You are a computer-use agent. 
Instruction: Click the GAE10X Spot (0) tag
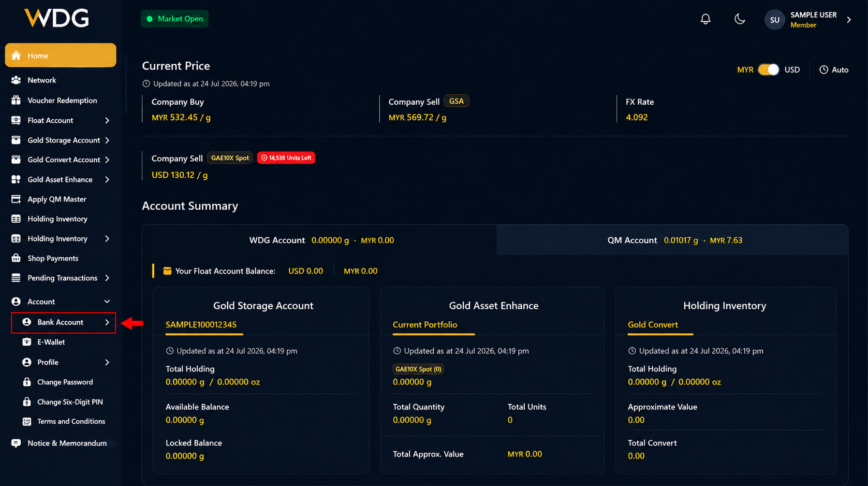tap(418, 369)
